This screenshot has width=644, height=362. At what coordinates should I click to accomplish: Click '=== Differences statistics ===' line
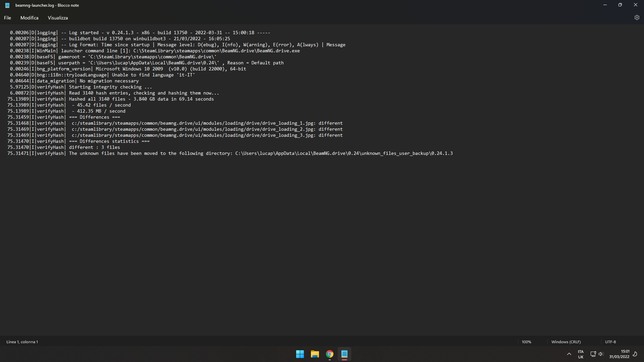78,141
